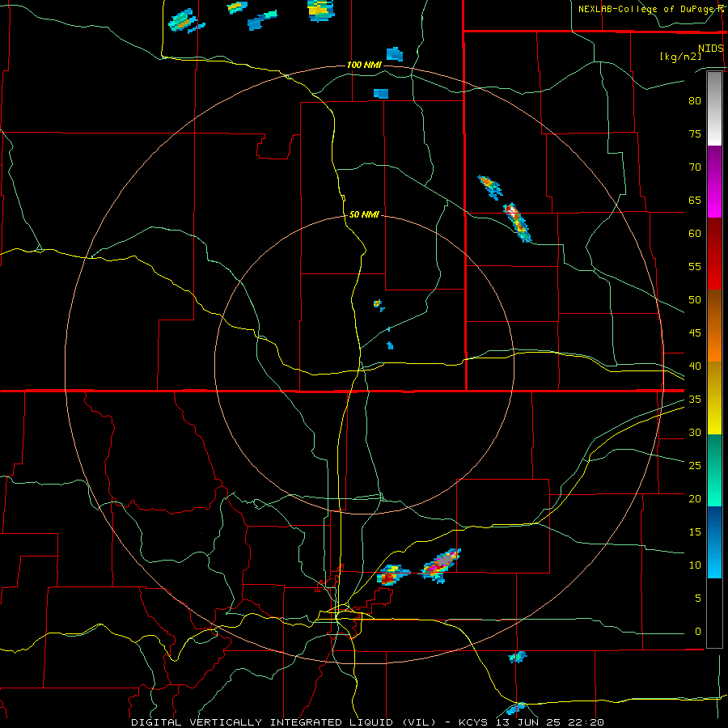Screen dimensions: 728x728
Task: Click the 55 value on the color scale
Action: [x=695, y=266]
